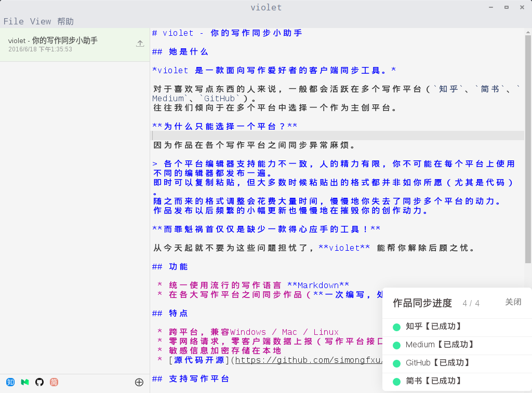Open the 帮助 menu
Screen dimensions: 532x393
65,21
